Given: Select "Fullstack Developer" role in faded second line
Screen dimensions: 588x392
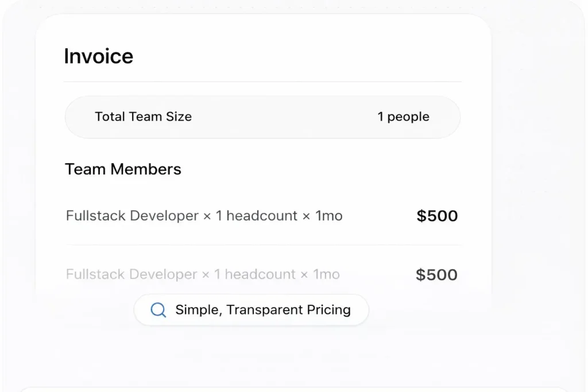Looking at the screenshot, I should tap(132, 274).
